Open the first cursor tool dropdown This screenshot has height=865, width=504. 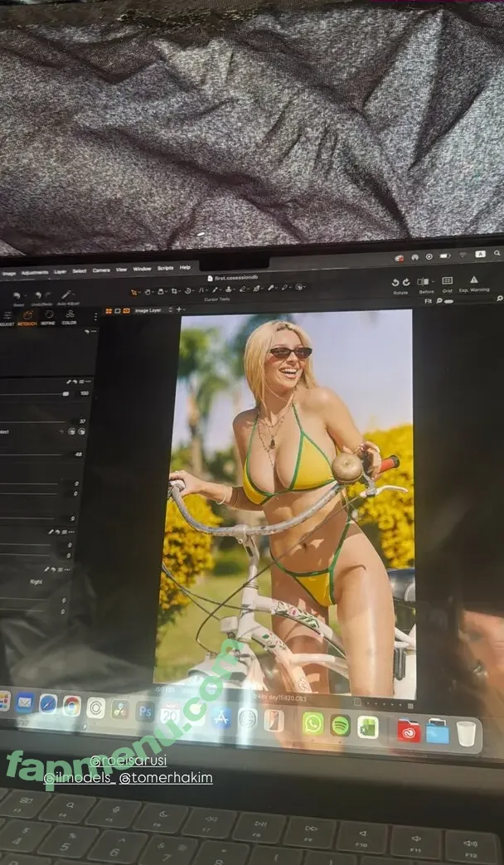point(136,292)
